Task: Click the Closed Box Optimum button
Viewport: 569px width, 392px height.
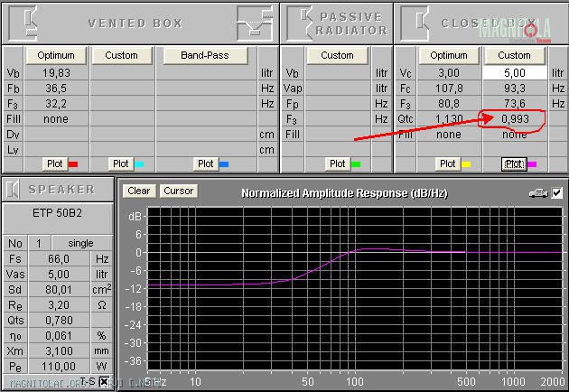Action: pos(449,55)
